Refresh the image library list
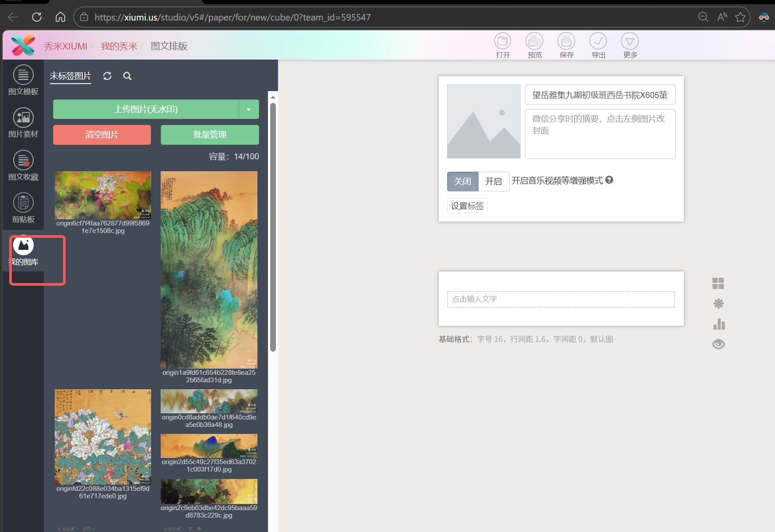775x532 pixels. [107, 76]
